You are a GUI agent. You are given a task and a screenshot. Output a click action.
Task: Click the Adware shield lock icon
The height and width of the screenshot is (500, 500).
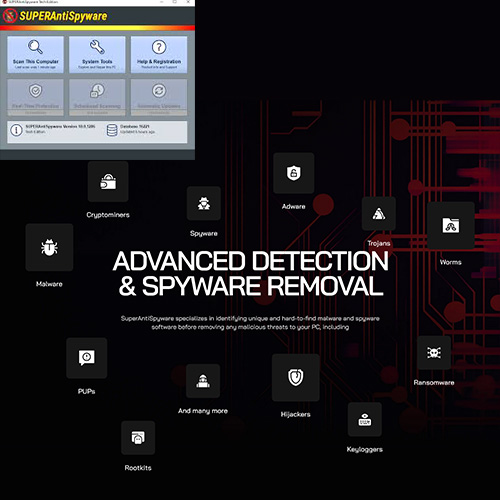[x=294, y=173]
